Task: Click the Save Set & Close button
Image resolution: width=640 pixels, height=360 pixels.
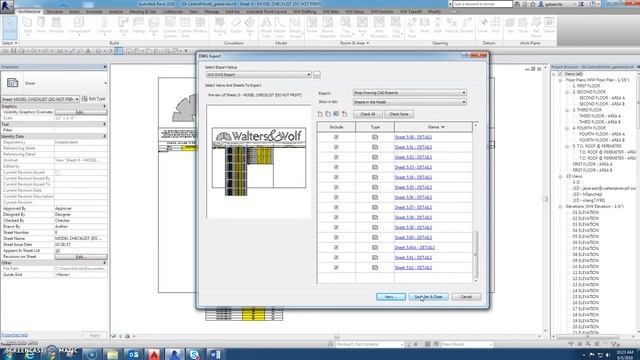Action: click(x=428, y=297)
